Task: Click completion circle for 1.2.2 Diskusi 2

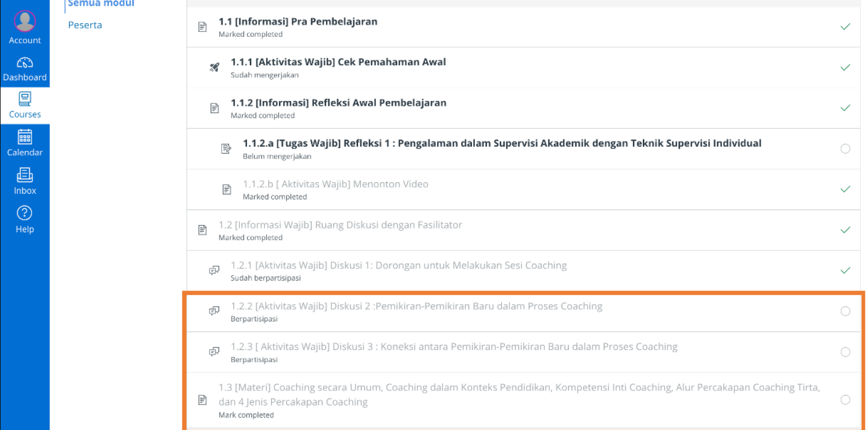Action: 845,311
